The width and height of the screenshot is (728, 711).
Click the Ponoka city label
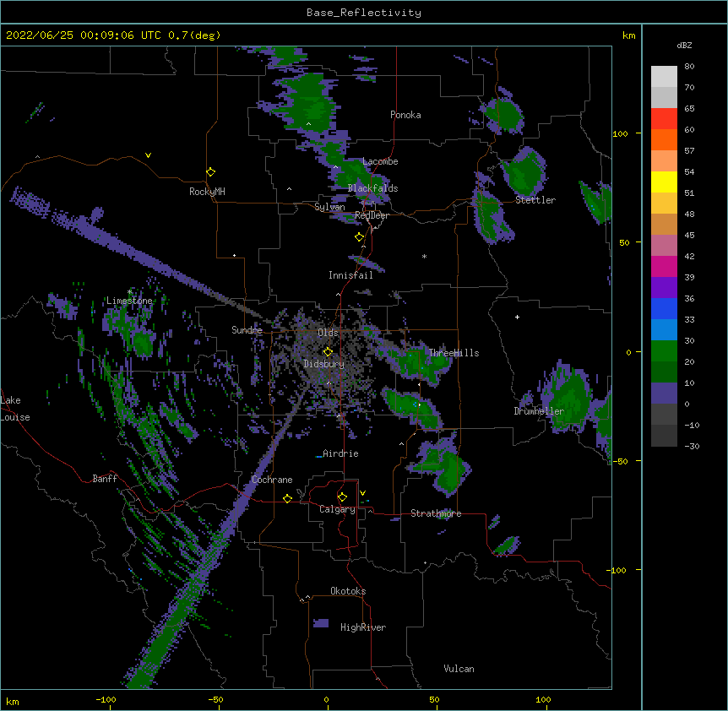[x=405, y=115]
